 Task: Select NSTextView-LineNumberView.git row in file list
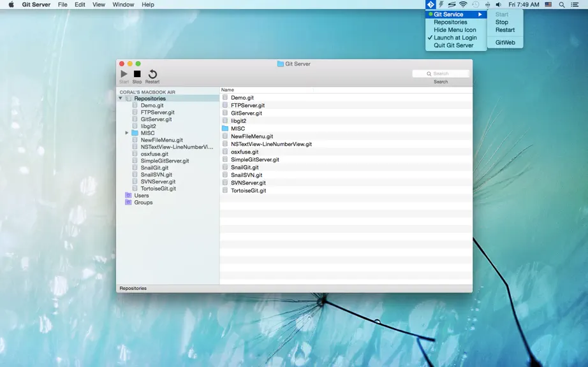click(x=346, y=144)
